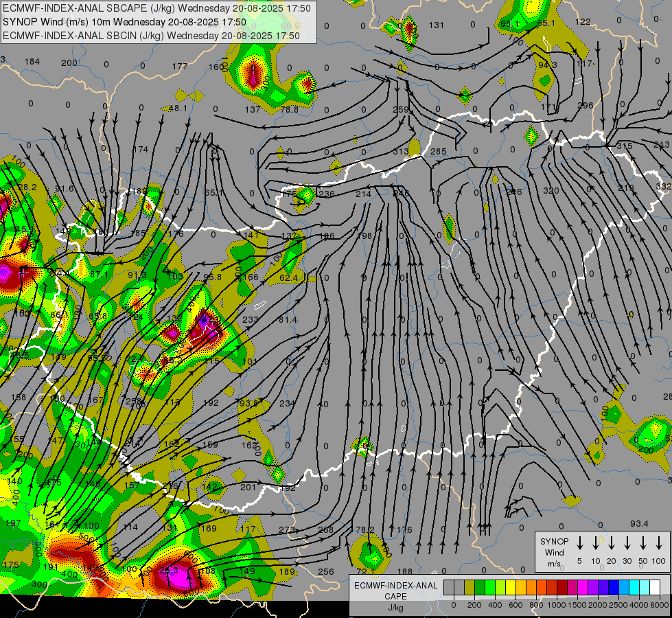Screen dimensions: 672x618
Task: Click the map value 268
Action: click(x=326, y=529)
